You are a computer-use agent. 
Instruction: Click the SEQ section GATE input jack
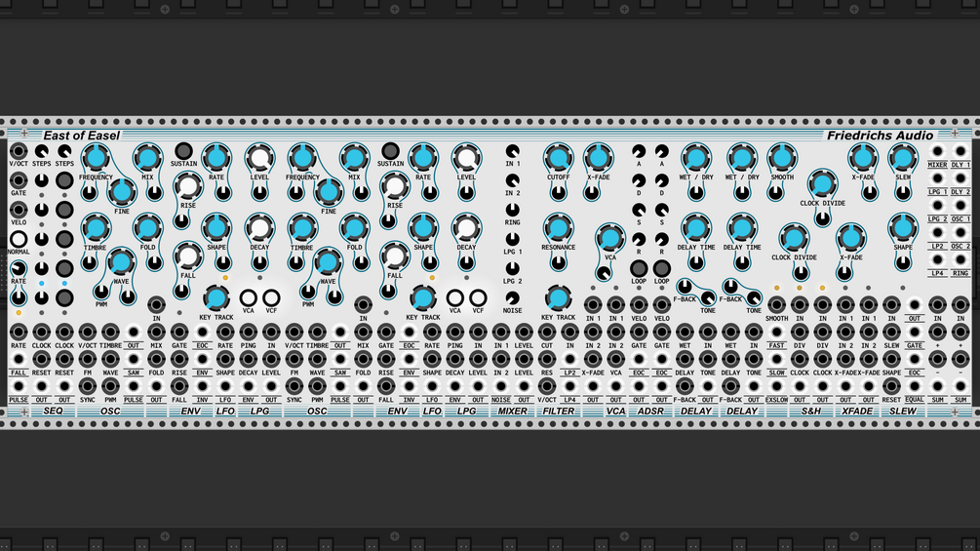[19, 180]
